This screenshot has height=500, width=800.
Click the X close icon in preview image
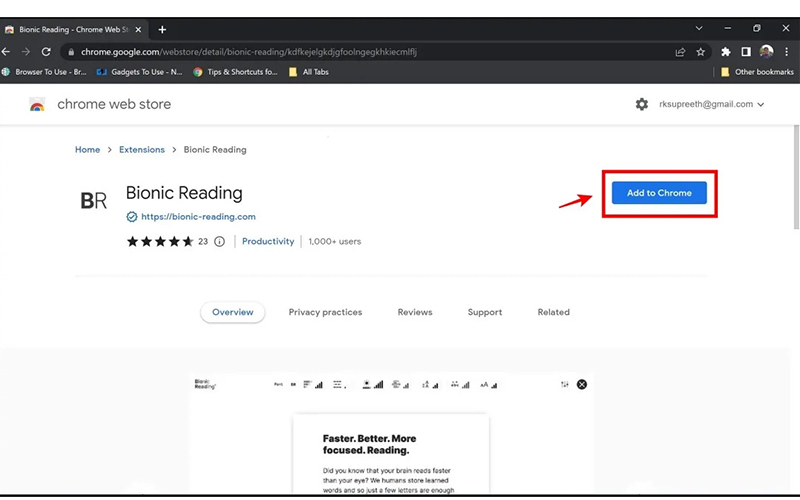click(x=582, y=384)
